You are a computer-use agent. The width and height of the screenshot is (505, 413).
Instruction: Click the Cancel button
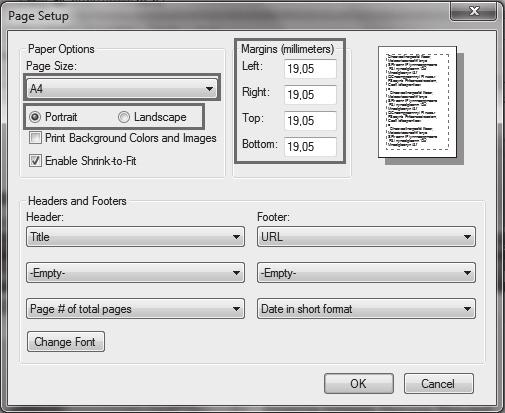pyautogui.click(x=439, y=384)
